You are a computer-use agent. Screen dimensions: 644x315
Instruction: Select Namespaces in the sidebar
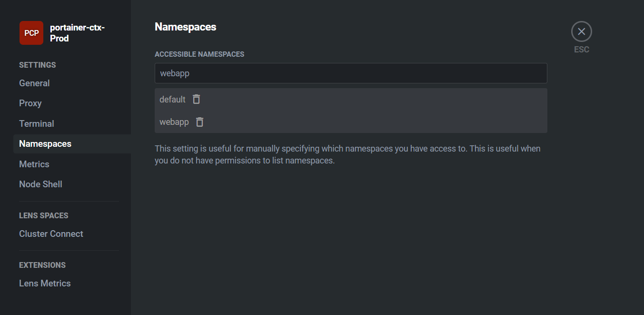[x=45, y=144]
